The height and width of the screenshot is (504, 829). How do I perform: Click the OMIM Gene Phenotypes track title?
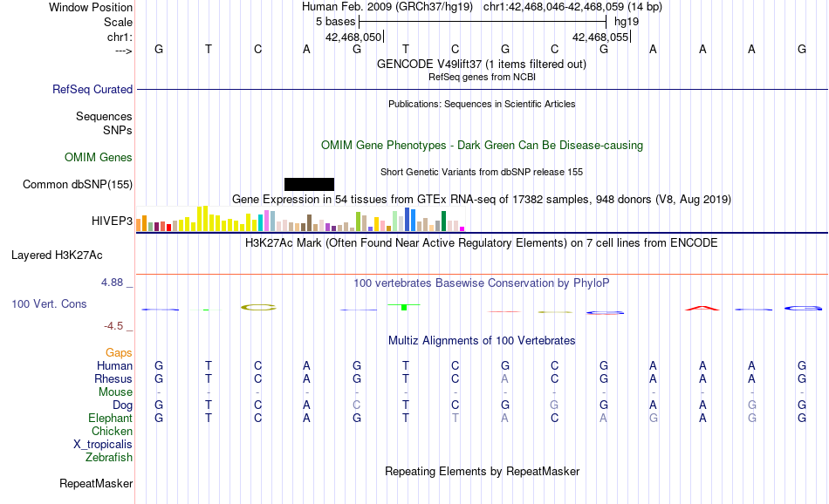click(x=483, y=146)
